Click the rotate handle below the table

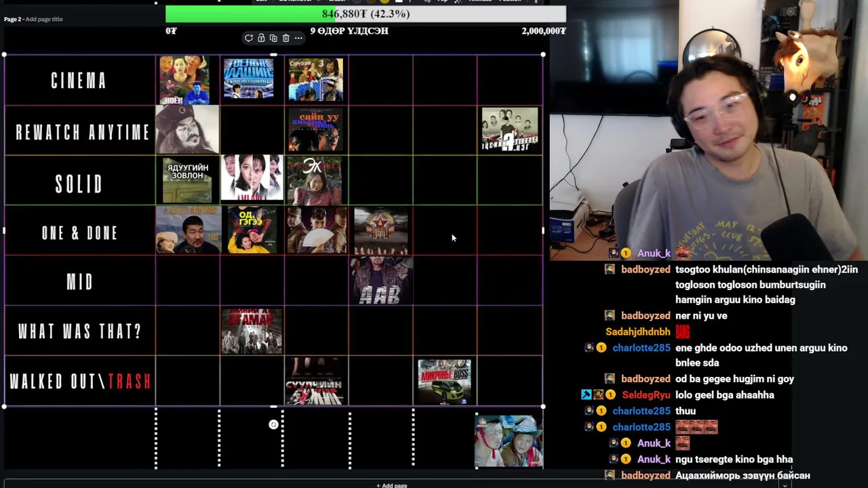tap(273, 425)
